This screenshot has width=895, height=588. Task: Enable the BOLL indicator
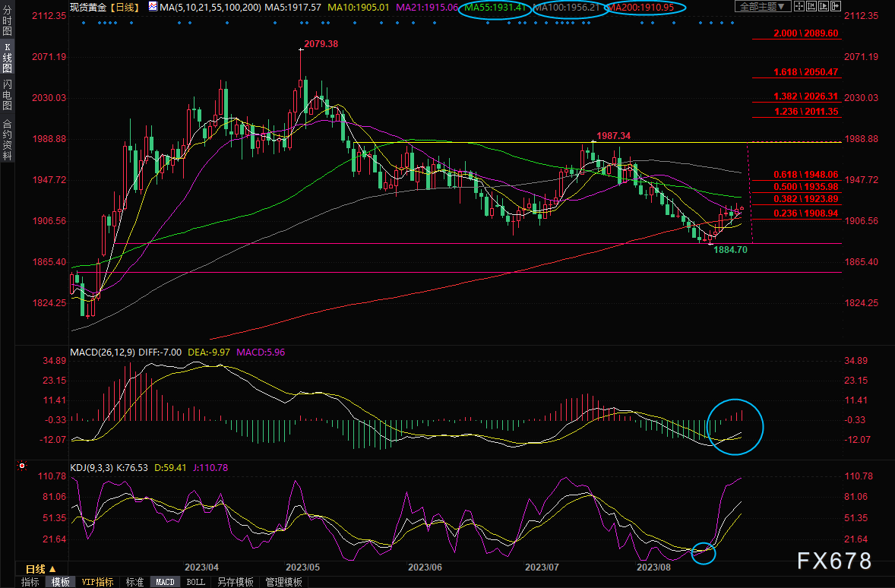(x=195, y=582)
